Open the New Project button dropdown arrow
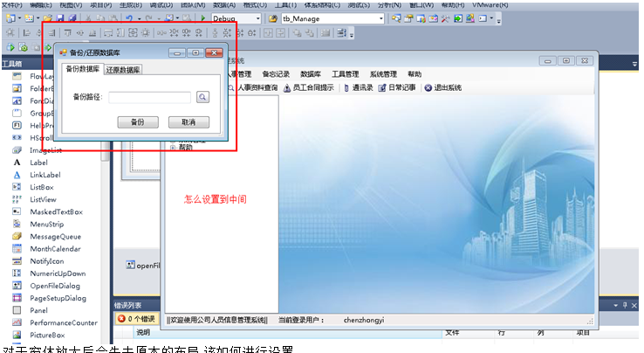 pyautogui.click(x=19, y=18)
